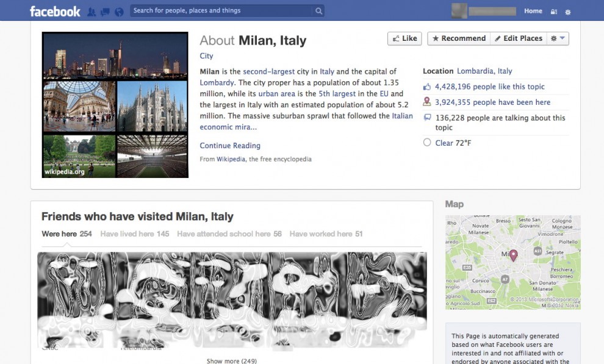
Task: Click the Italy link in description
Action: click(x=326, y=71)
